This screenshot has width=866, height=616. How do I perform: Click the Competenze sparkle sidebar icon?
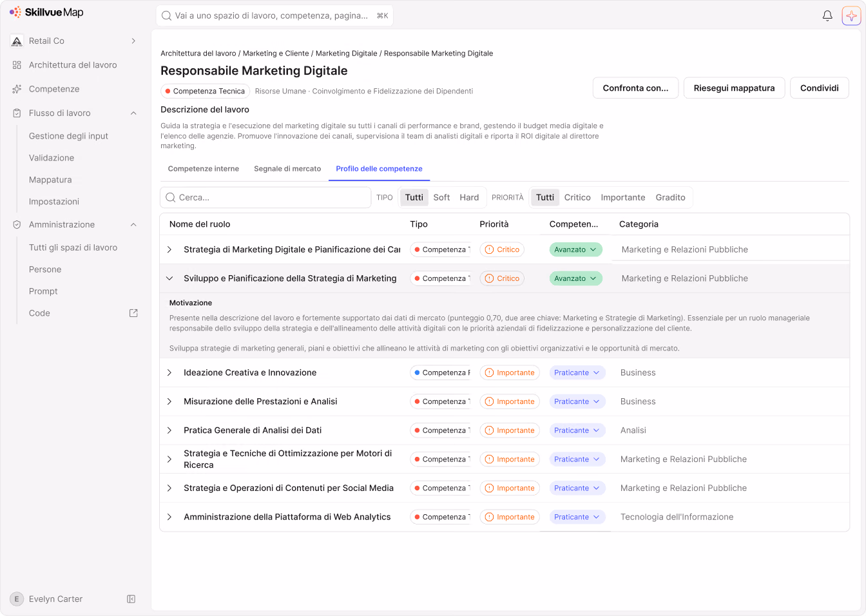click(17, 89)
